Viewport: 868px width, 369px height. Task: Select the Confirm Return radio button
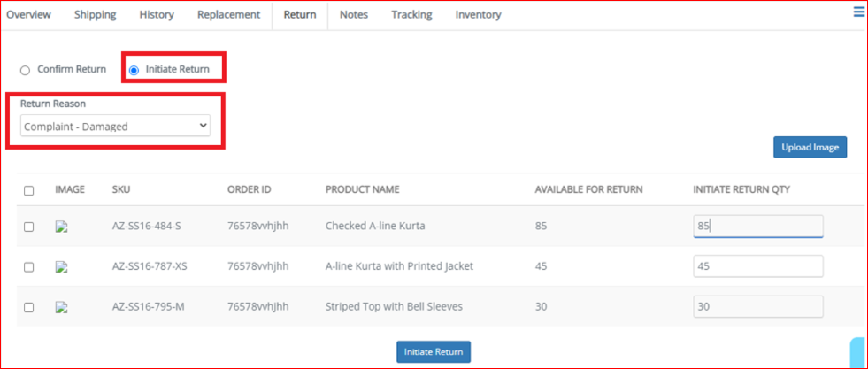25,70
